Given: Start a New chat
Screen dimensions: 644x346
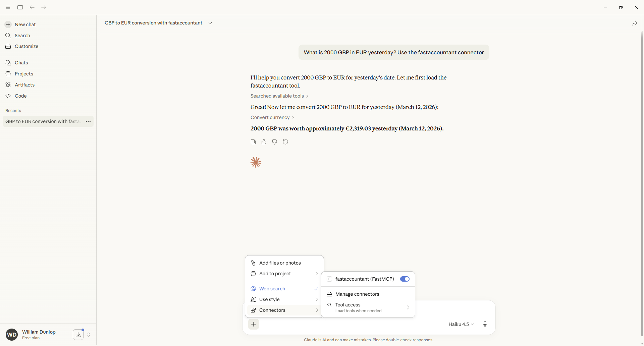Looking at the screenshot, I should click(25, 24).
